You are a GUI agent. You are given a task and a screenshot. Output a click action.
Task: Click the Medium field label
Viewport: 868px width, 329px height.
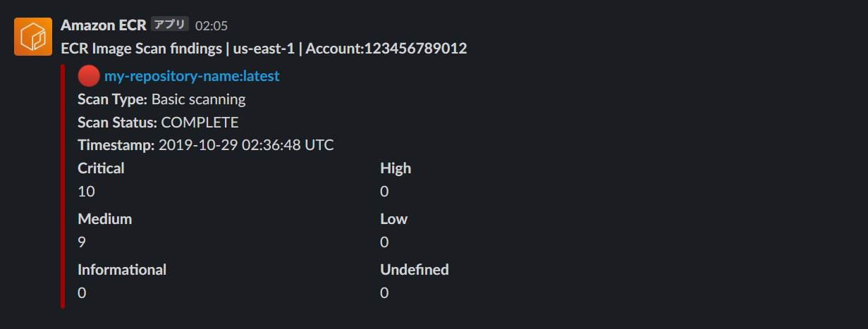105,219
